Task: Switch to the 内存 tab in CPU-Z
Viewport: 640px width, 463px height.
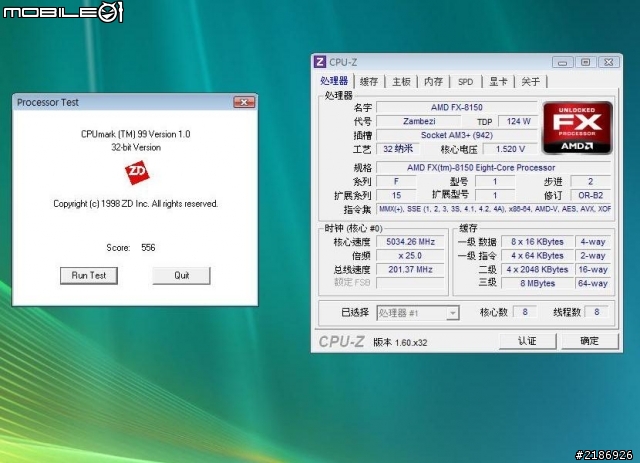Action: (433, 82)
